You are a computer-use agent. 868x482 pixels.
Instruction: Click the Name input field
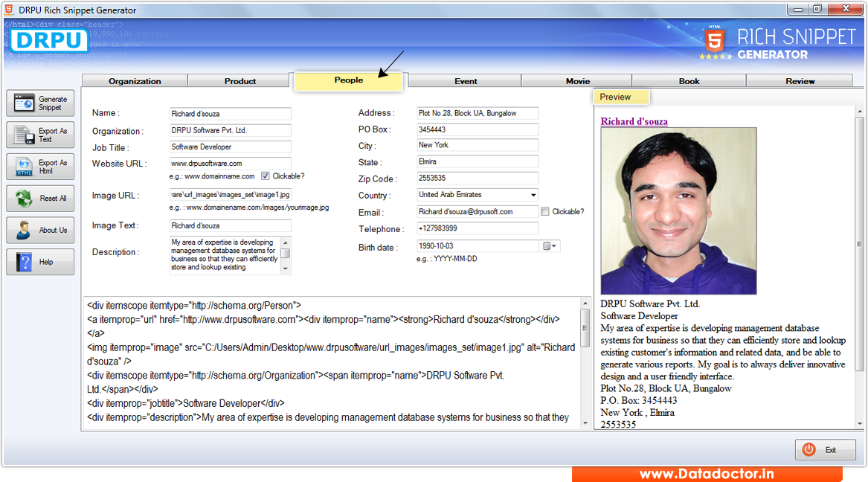click(x=231, y=114)
